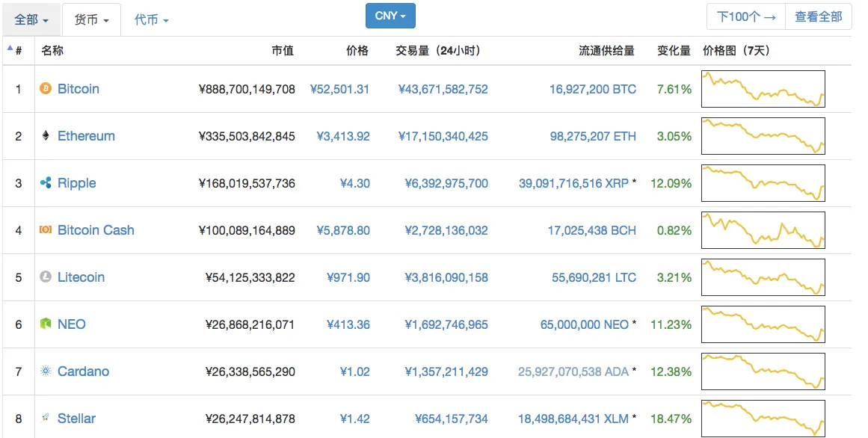Open the Ethereum name link
The height and width of the screenshot is (438, 868).
pos(87,136)
